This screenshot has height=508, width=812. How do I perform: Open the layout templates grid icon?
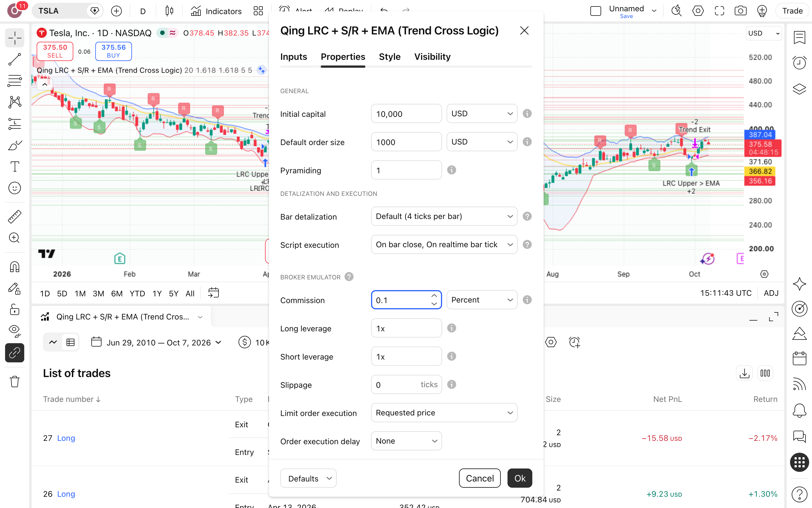(x=258, y=11)
